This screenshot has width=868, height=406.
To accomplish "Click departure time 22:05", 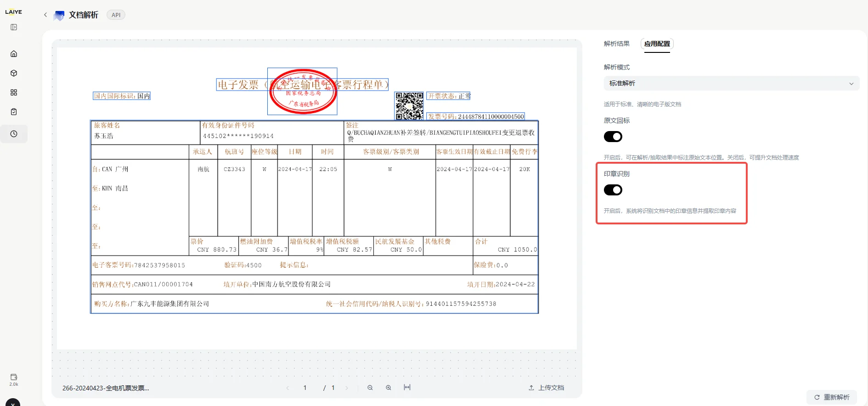I will click(x=328, y=169).
